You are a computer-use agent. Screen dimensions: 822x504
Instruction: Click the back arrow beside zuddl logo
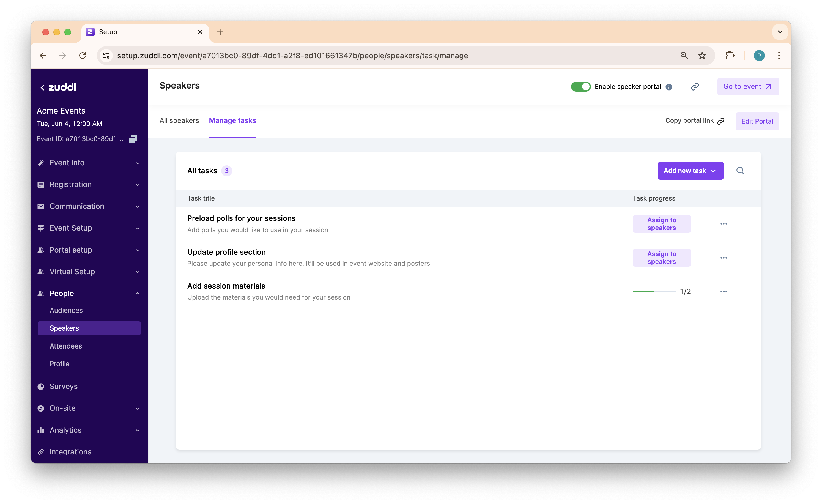(x=42, y=87)
